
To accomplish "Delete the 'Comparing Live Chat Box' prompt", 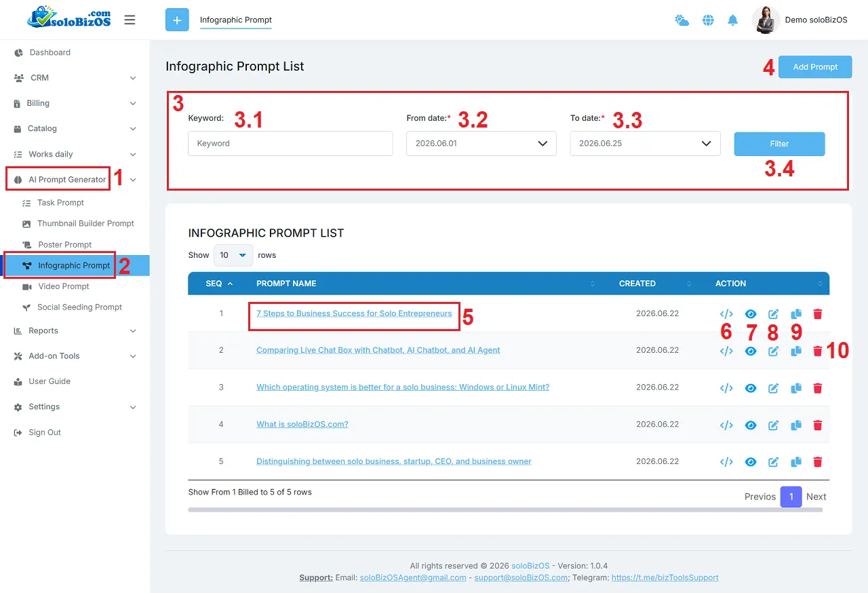I will click(x=818, y=351).
